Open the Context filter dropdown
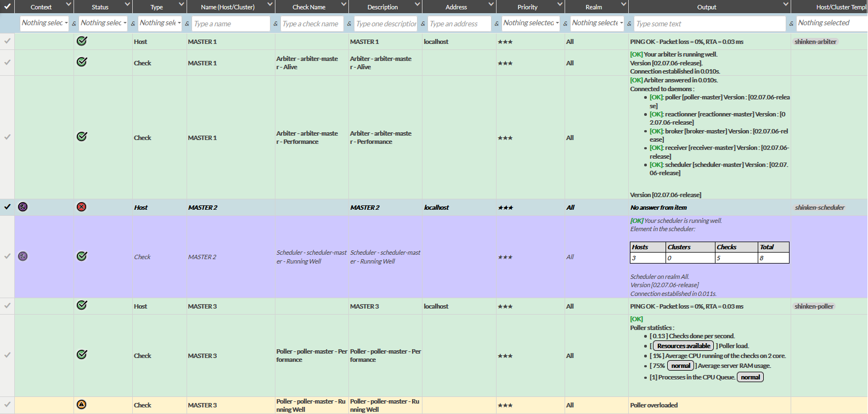Screen dimensions: 868x414 pyautogui.click(x=44, y=23)
